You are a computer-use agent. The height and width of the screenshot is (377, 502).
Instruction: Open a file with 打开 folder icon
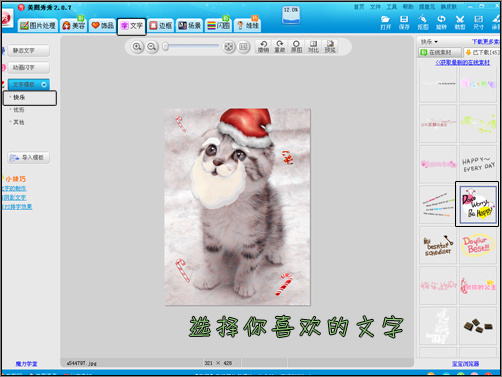(x=385, y=23)
